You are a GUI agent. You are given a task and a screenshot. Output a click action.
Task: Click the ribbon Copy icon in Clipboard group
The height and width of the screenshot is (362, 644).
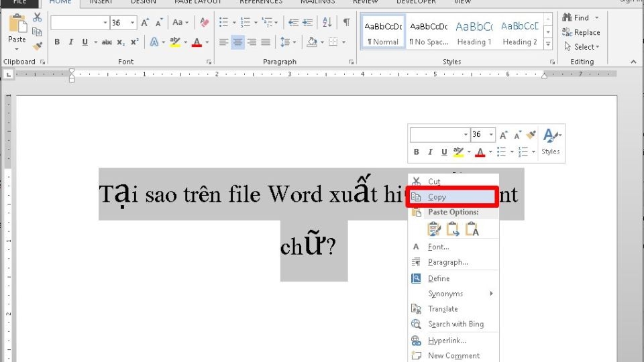pyautogui.click(x=37, y=32)
